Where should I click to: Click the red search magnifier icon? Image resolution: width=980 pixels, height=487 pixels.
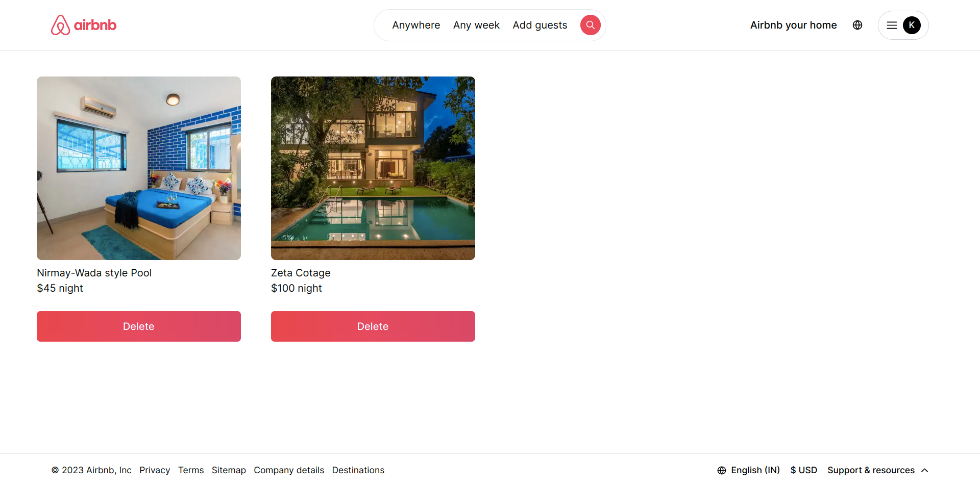[590, 25]
